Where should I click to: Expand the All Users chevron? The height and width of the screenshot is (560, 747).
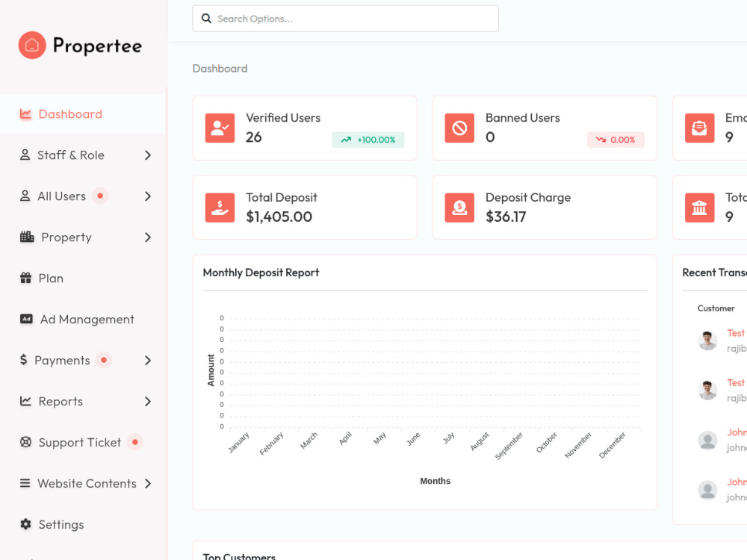point(148,196)
